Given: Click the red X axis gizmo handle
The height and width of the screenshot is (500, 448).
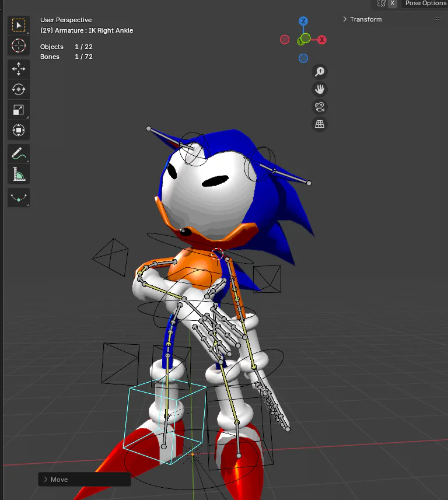Looking at the screenshot, I should click(x=322, y=40).
